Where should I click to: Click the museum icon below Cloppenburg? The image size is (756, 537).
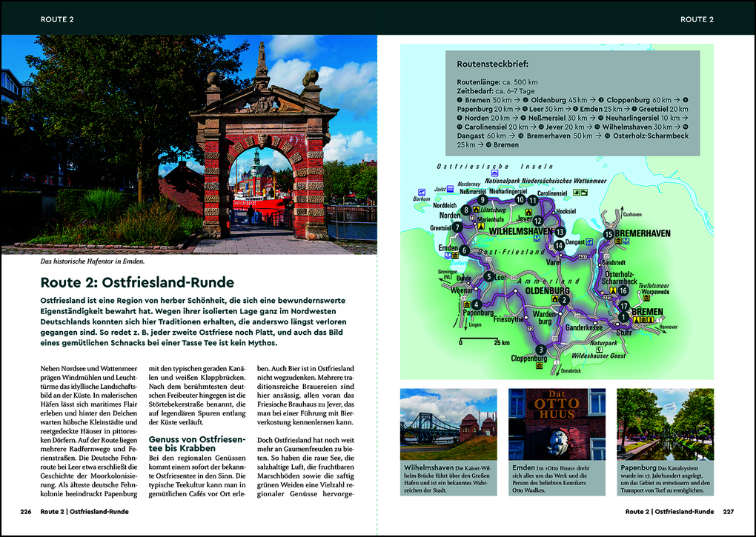pos(540,366)
